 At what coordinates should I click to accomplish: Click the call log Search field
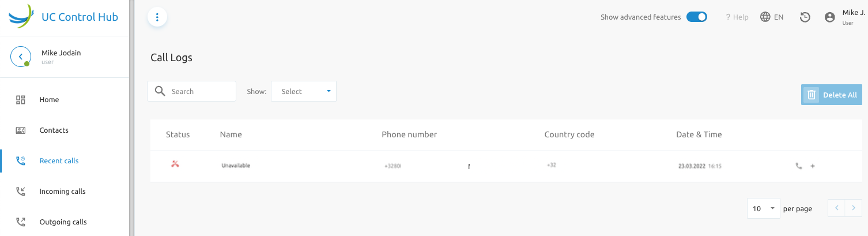click(x=192, y=91)
